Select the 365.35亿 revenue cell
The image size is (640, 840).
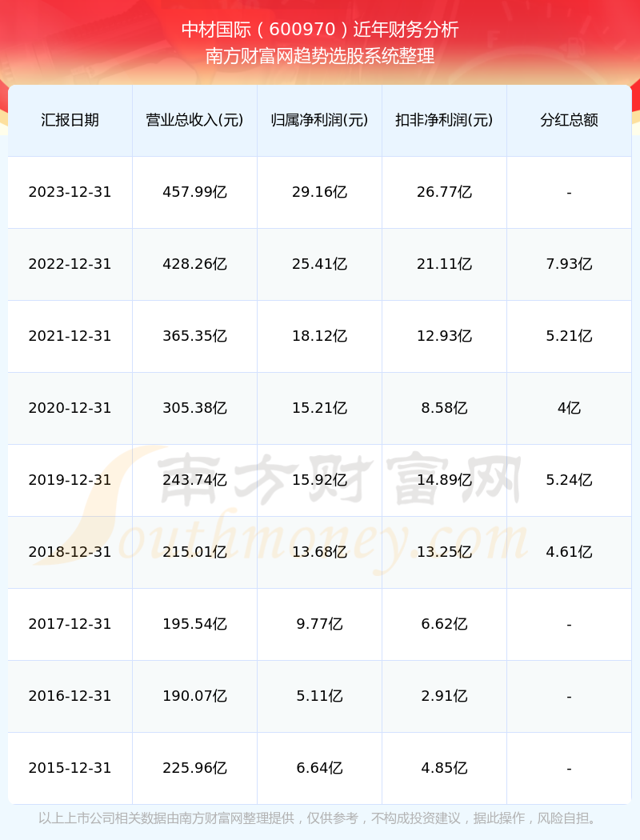195,336
